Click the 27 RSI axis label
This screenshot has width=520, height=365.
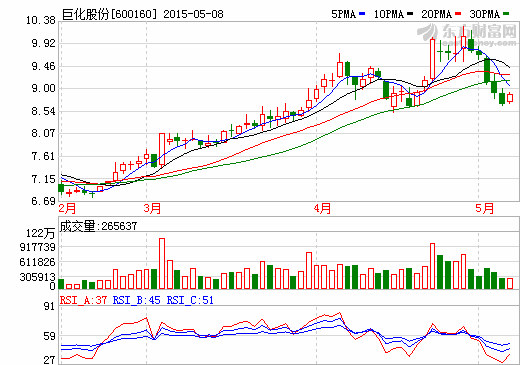[x=49, y=360]
